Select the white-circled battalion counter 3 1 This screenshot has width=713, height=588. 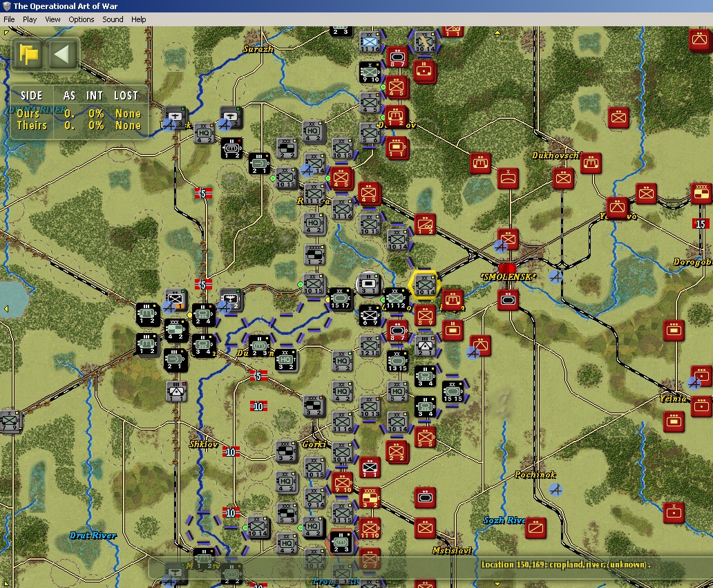click(x=369, y=283)
